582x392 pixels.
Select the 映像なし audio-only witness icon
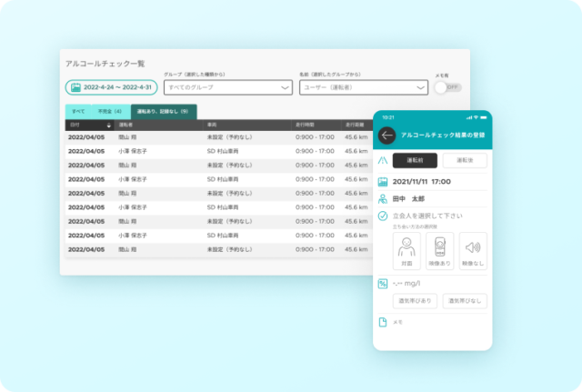pyautogui.click(x=472, y=250)
